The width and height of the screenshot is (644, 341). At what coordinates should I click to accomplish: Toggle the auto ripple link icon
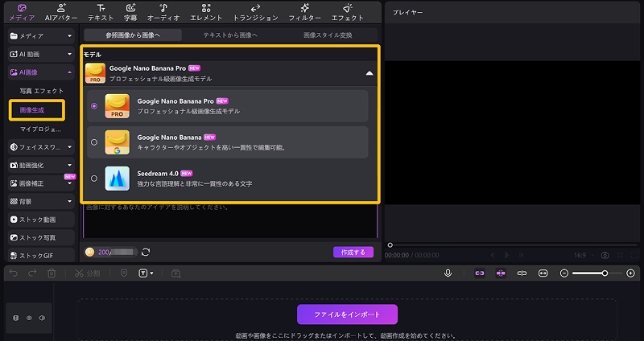(x=479, y=273)
